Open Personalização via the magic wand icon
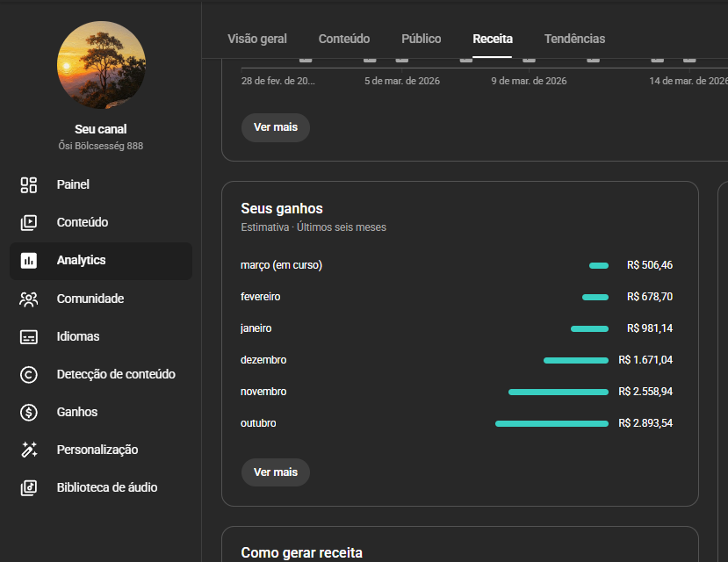The height and width of the screenshot is (562, 728). [x=29, y=450]
